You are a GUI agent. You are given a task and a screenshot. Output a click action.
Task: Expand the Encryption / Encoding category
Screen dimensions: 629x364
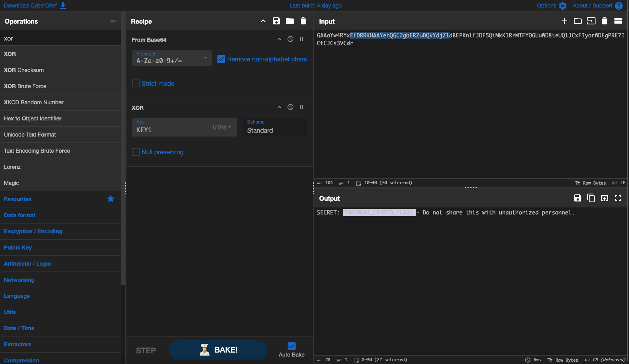(x=33, y=231)
